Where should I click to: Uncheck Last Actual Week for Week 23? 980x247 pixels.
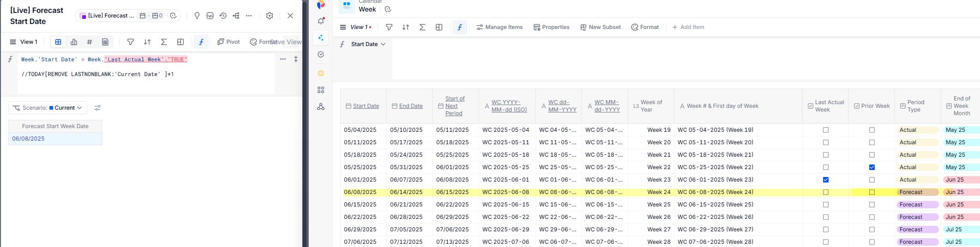point(826,180)
